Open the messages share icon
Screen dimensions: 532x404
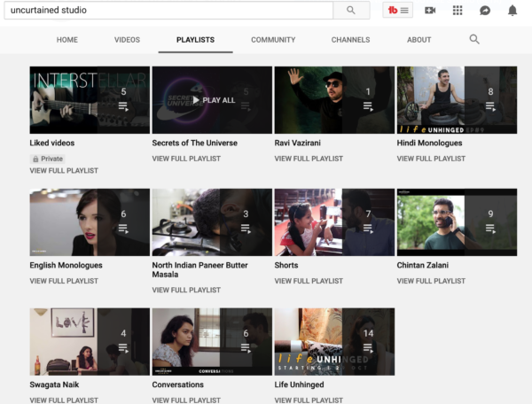tap(485, 11)
